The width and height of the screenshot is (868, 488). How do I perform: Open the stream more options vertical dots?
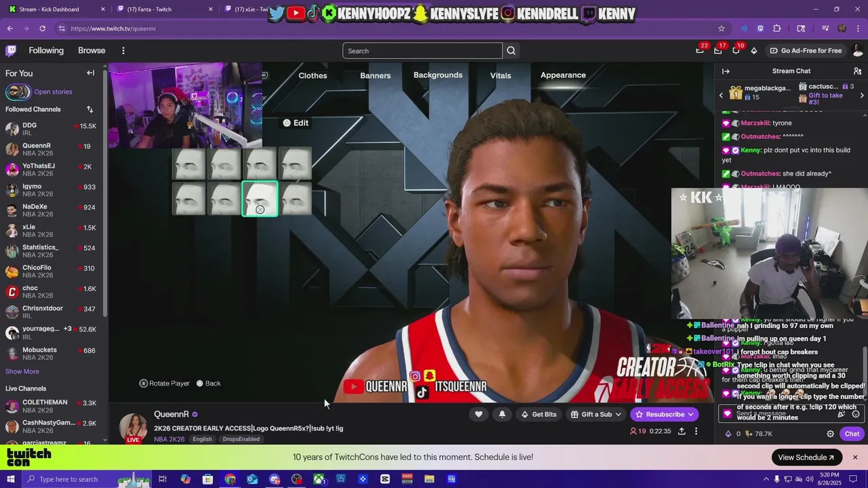(696, 431)
